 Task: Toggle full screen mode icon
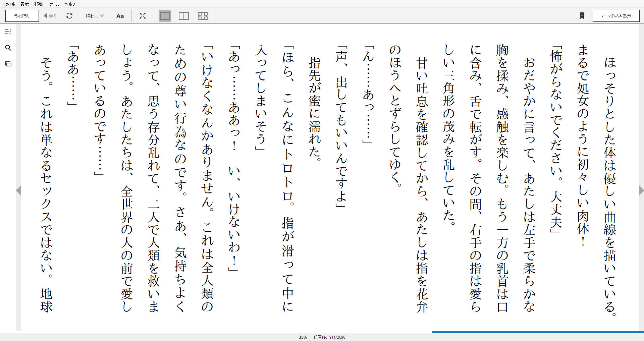pos(143,16)
